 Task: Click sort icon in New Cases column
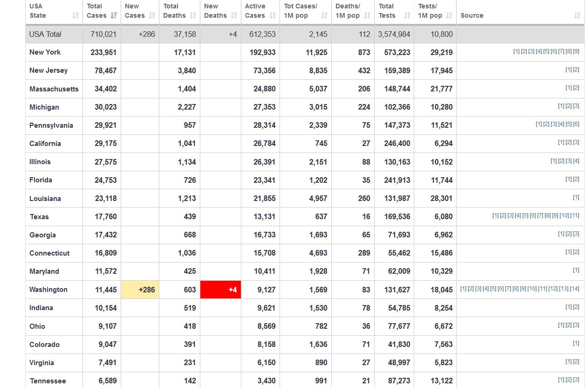click(x=152, y=16)
